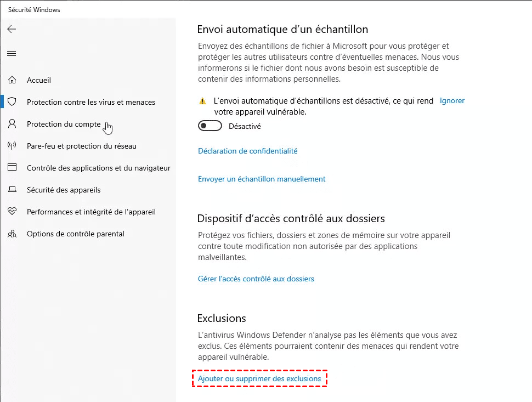Click the device security laptop icon
This screenshot has width=532, height=402.
[x=12, y=190]
